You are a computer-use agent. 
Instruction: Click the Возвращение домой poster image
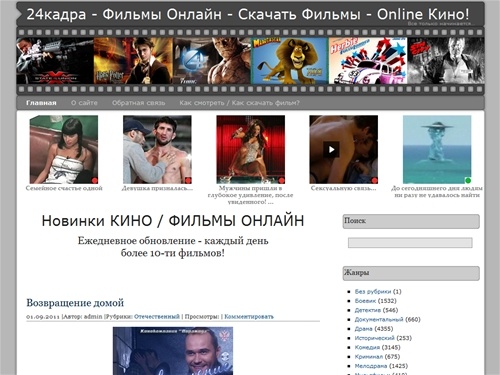[x=173, y=351]
